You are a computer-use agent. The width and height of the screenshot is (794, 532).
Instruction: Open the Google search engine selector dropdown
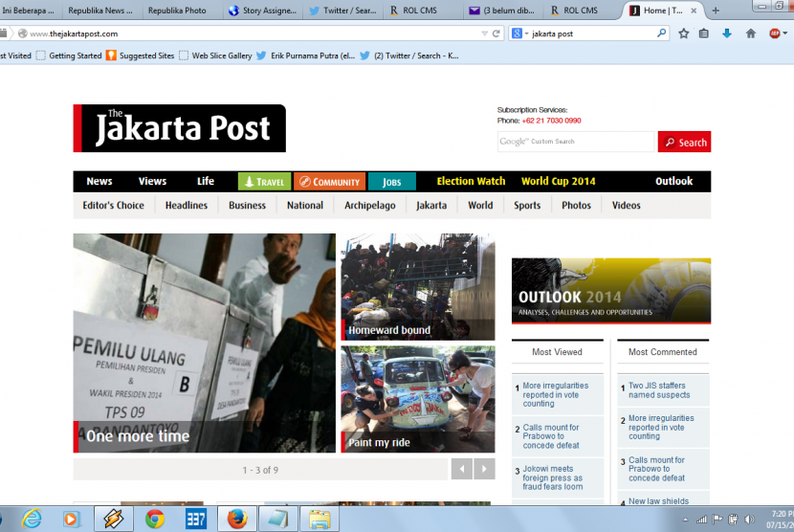click(x=519, y=33)
